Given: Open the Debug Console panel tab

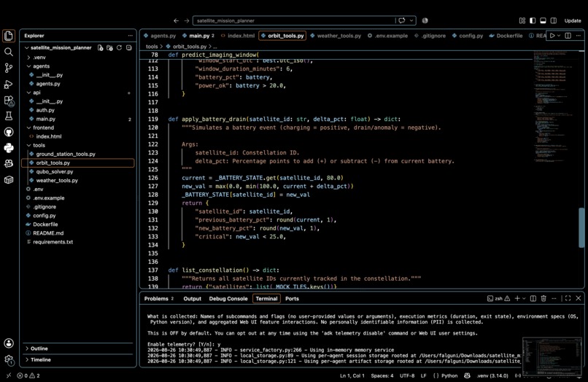Looking at the screenshot, I should point(228,298).
